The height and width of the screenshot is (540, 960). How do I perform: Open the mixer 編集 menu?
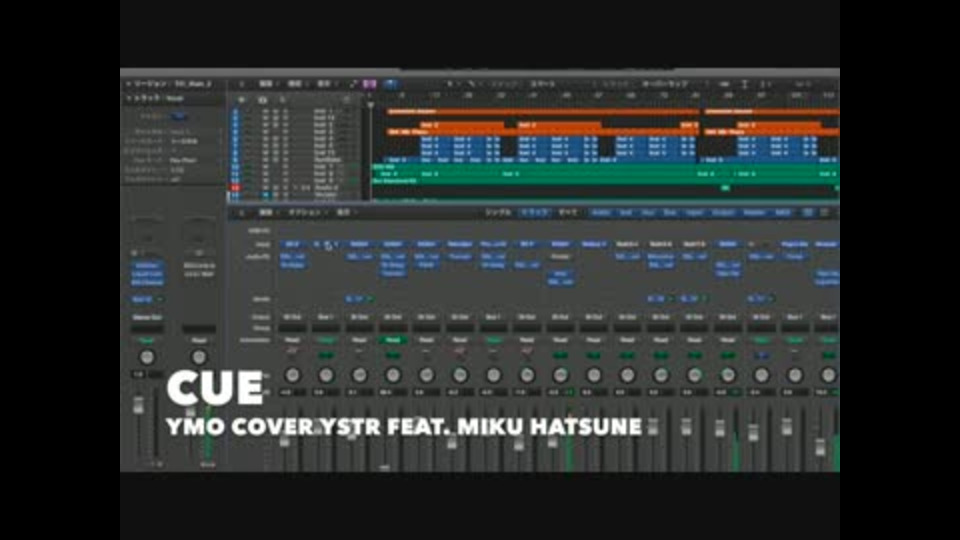[266, 212]
